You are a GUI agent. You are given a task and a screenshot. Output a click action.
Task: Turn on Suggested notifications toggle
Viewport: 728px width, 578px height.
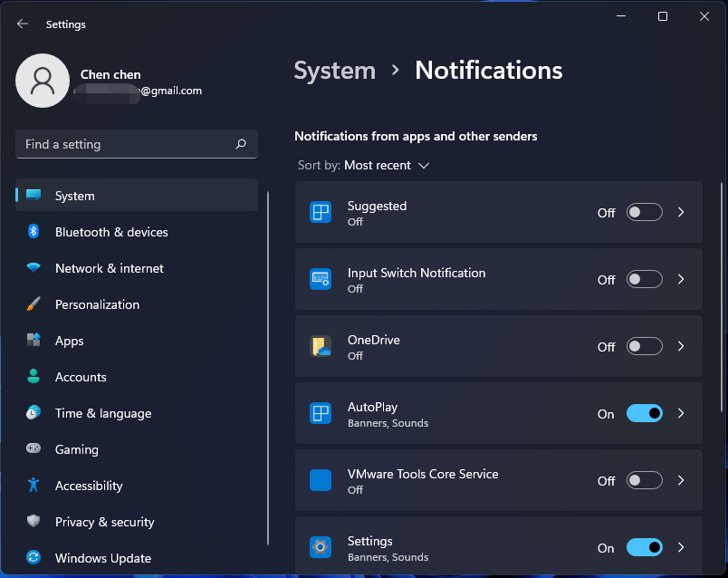(644, 213)
